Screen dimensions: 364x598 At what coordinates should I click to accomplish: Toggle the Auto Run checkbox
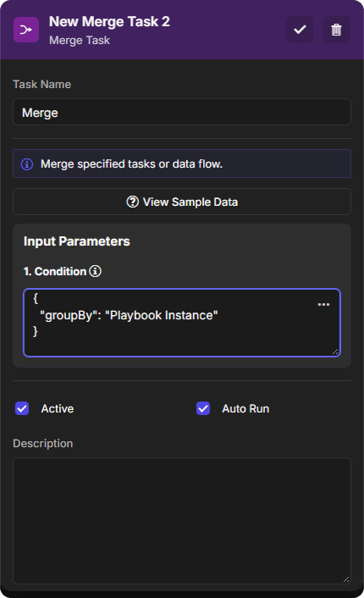(x=203, y=408)
